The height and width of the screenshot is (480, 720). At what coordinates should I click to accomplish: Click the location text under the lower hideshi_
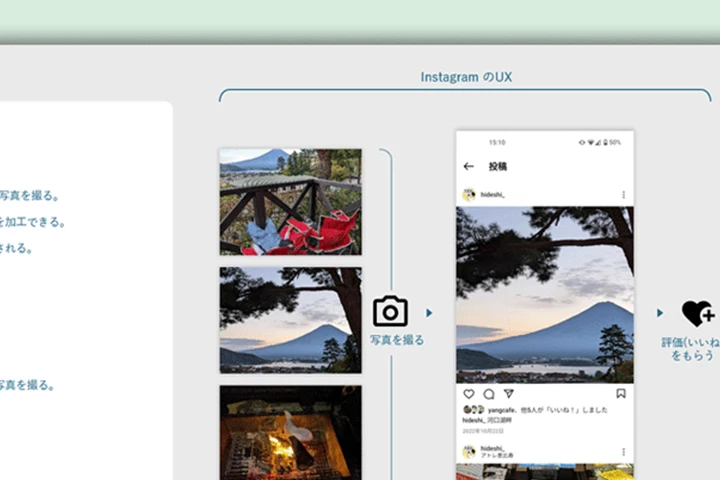497,455
